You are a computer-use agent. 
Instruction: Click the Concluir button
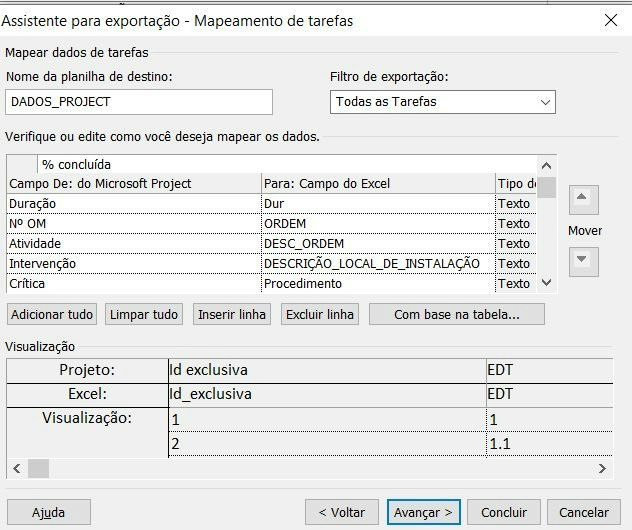coord(504,512)
